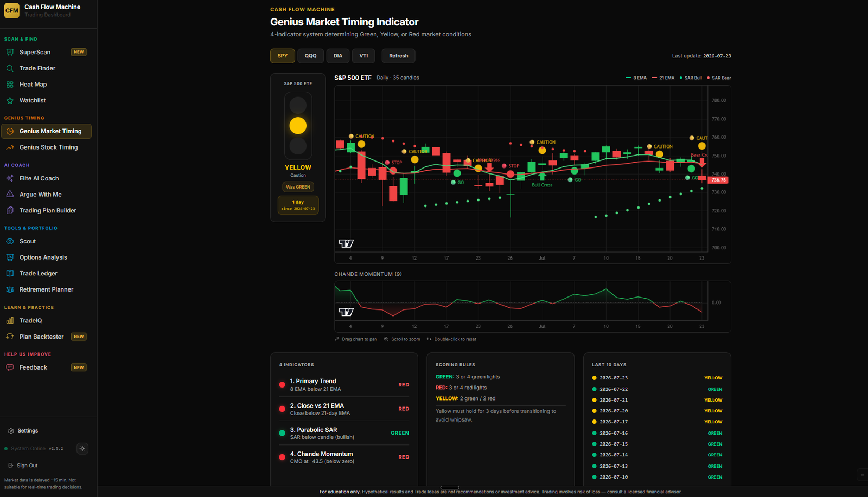Click the Argue With Me triangle icon
The height and width of the screenshot is (497, 868).
point(10,194)
